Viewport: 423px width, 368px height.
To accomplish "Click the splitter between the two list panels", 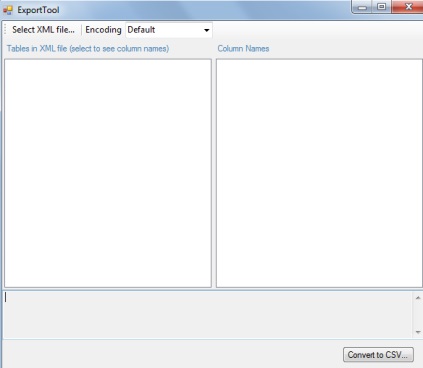I will (214, 173).
